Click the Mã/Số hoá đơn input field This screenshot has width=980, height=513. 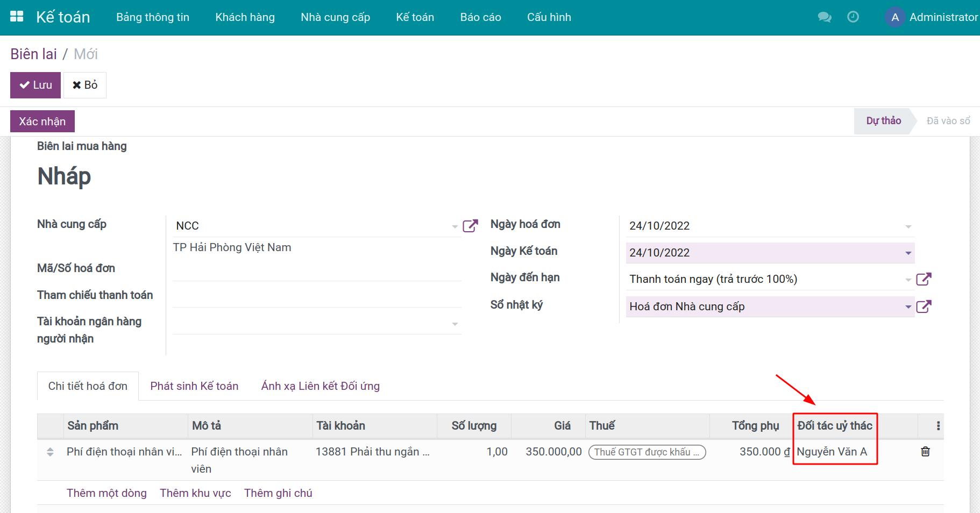[x=317, y=270]
